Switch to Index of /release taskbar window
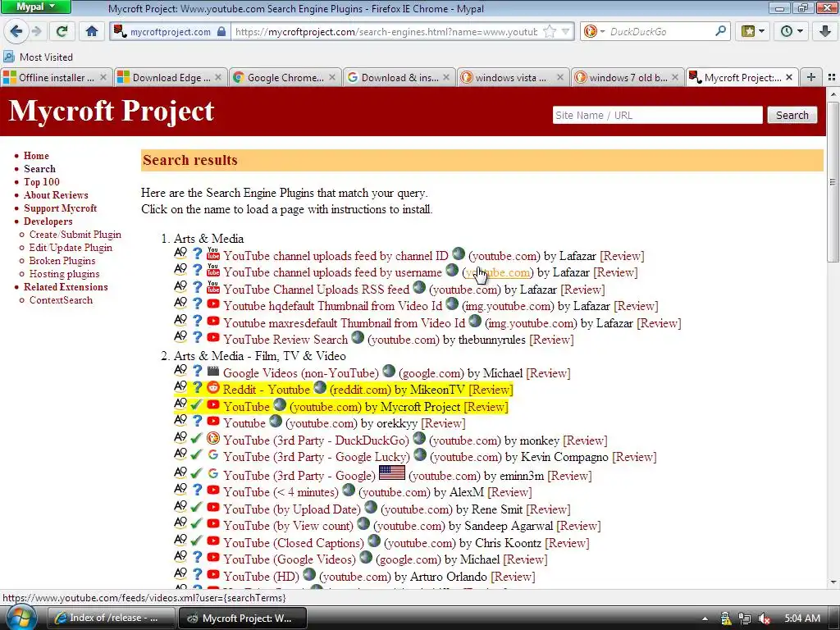The image size is (840, 630). [x=112, y=619]
